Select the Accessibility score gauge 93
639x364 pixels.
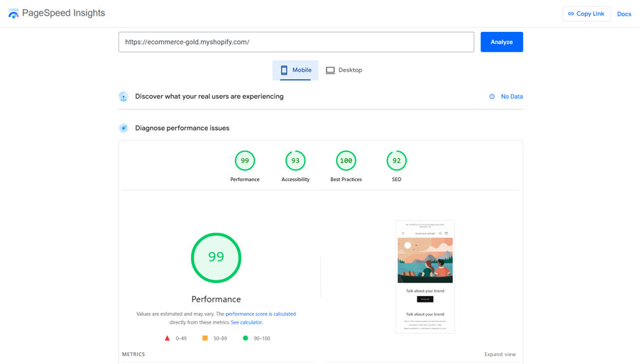coord(295,161)
